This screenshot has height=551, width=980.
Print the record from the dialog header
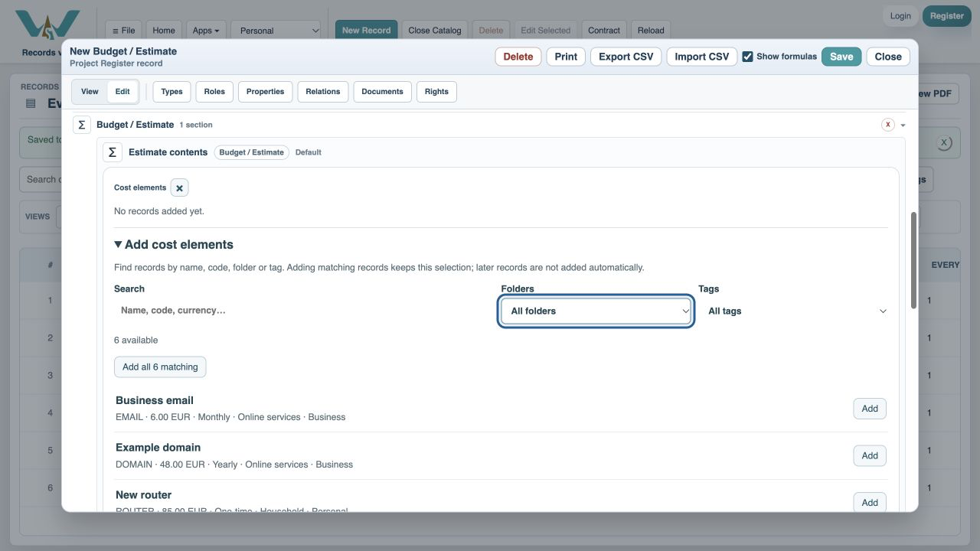click(x=566, y=57)
